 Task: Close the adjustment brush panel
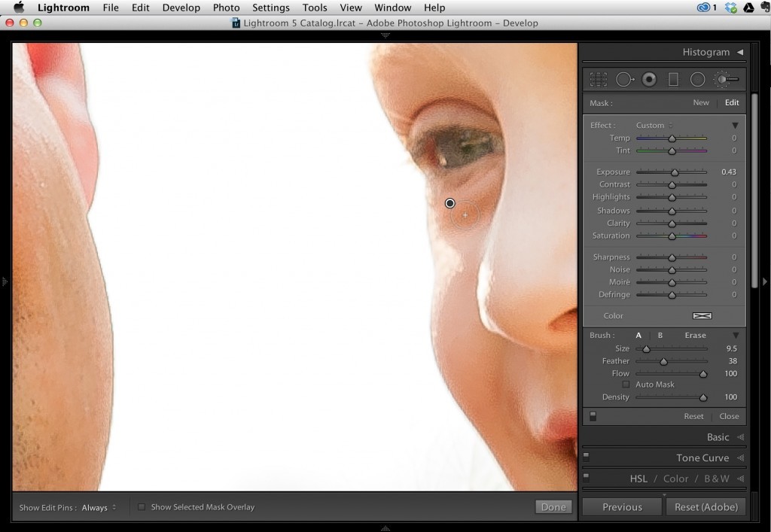[x=729, y=416]
